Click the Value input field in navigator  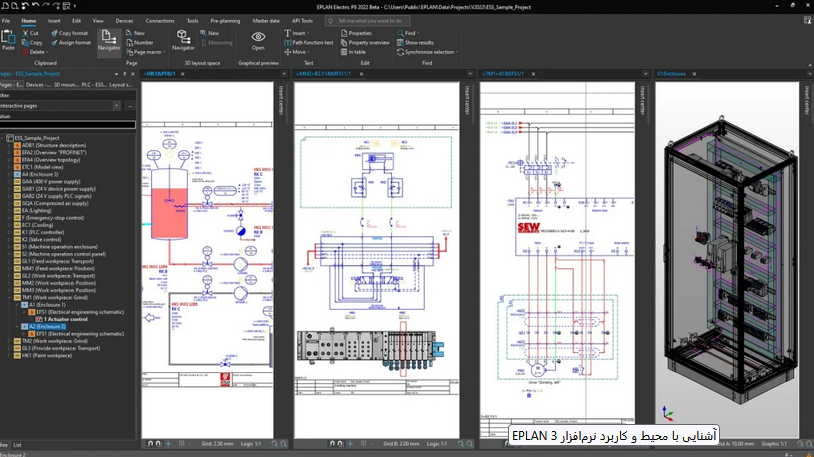point(67,125)
